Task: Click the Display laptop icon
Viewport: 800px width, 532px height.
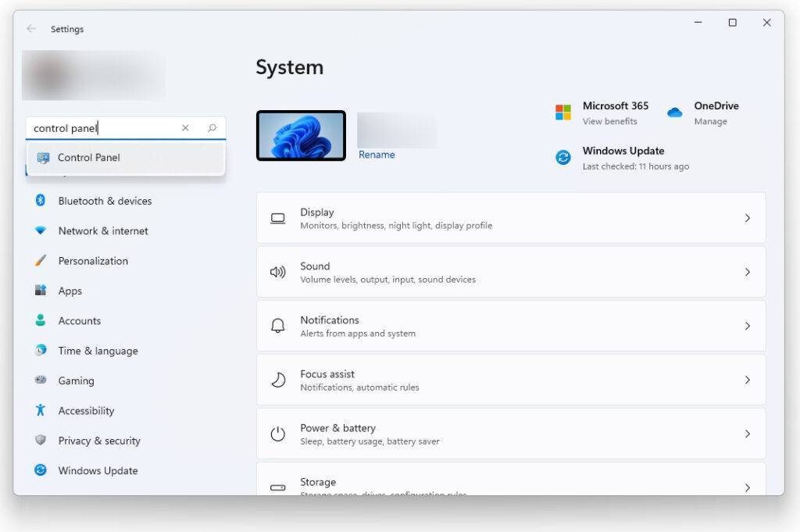Action: tap(277, 218)
